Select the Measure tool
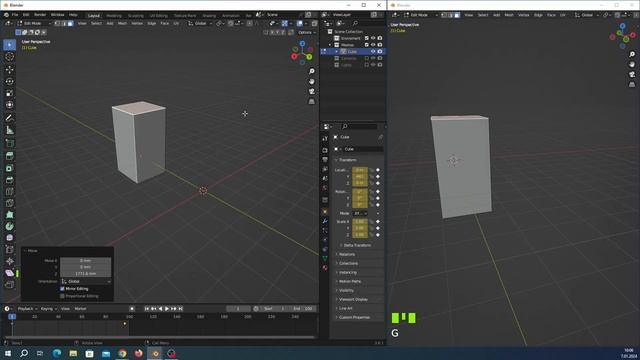Image resolution: width=640 pixels, height=360 pixels. point(9,130)
